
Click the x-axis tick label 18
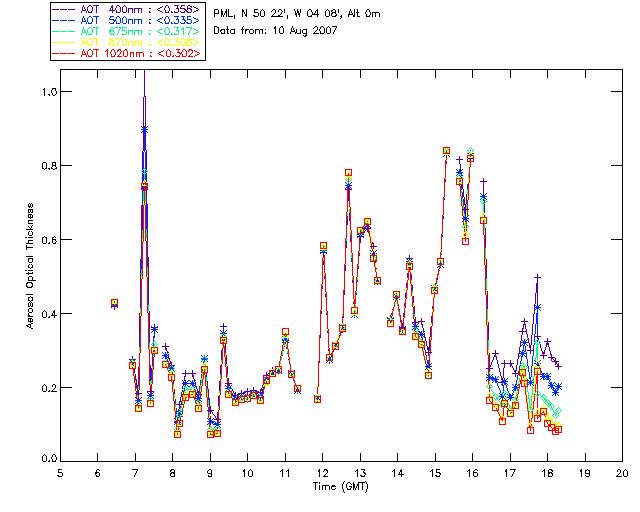[x=547, y=473]
